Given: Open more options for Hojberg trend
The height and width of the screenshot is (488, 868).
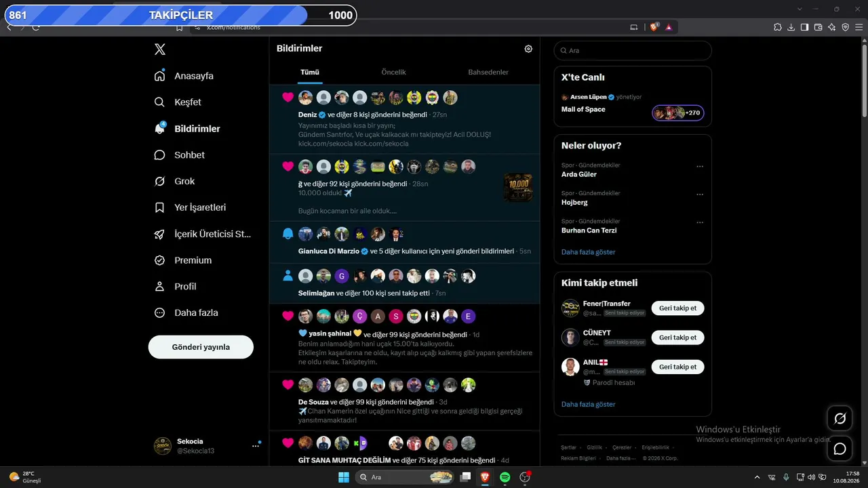Looking at the screenshot, I should pos(700,195).
